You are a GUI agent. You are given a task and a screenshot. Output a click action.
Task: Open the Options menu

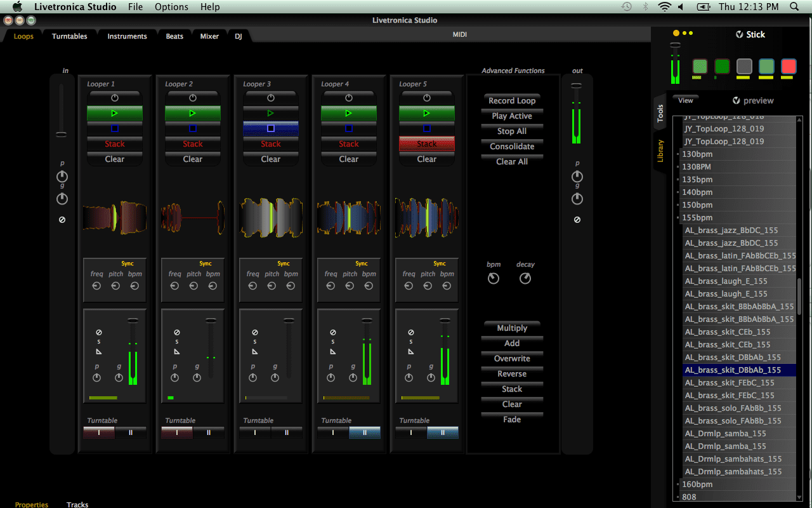[x=171, y=7]
